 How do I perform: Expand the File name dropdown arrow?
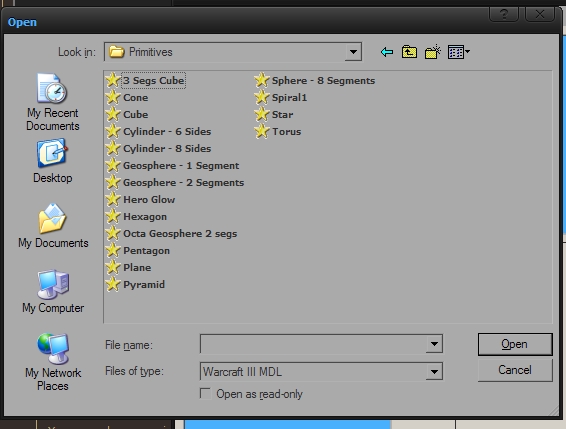434,344
